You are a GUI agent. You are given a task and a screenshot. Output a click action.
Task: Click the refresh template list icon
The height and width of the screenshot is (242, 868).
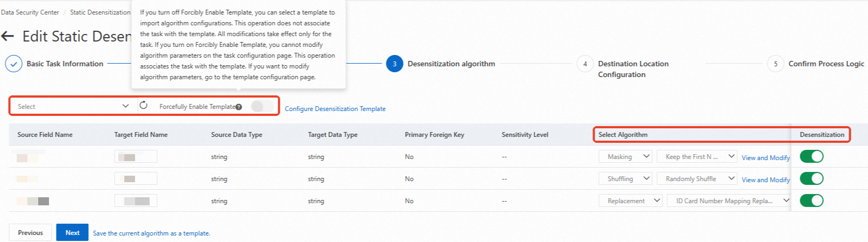[144, 106]
